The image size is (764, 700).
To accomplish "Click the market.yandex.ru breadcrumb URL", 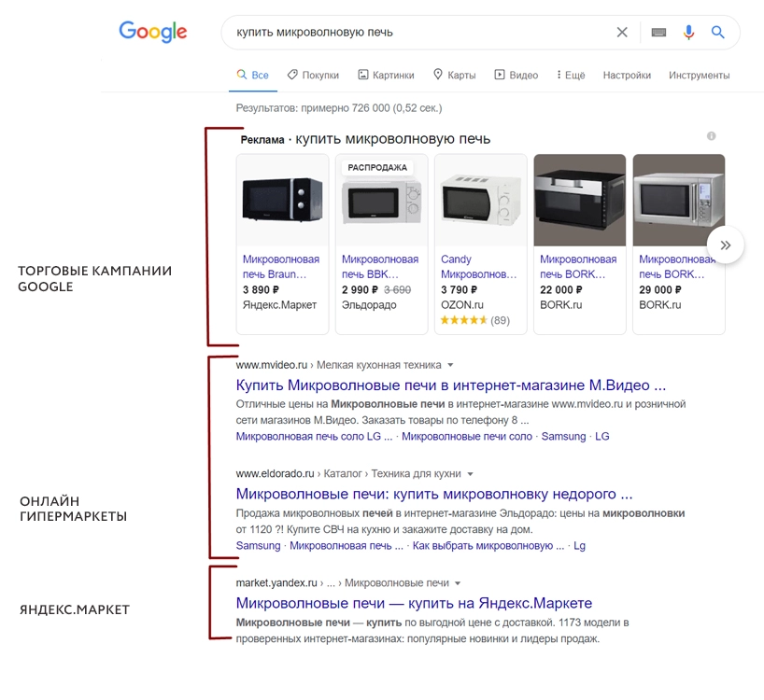I will click(x=276, y=582).
